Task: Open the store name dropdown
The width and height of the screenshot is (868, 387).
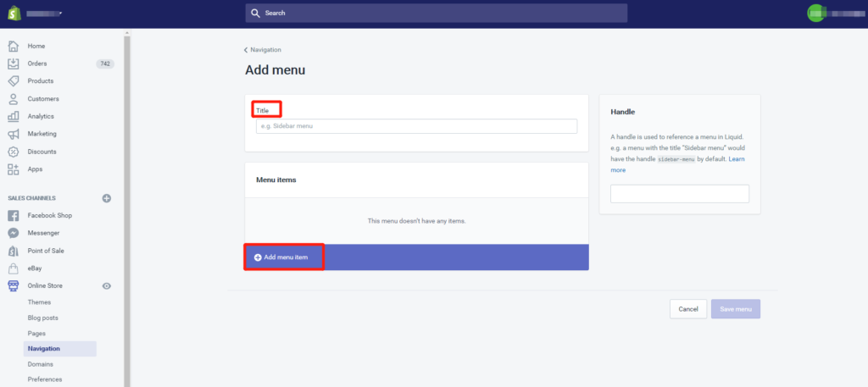Action: pos(44,13)
